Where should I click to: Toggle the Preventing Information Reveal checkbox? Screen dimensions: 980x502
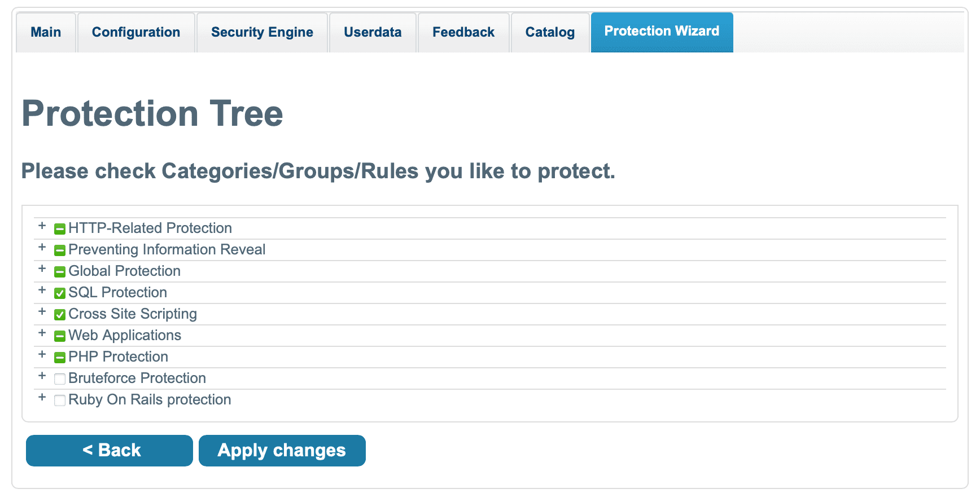(59, 250)
